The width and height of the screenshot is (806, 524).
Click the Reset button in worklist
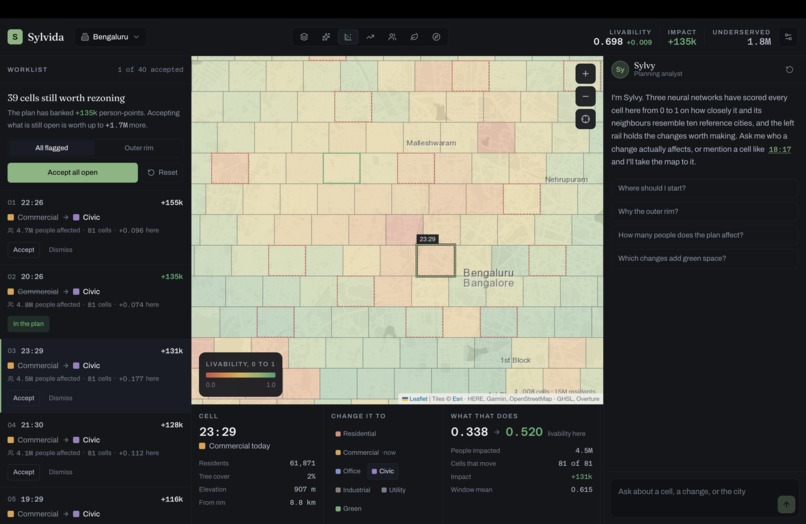(x=162, y=172)
